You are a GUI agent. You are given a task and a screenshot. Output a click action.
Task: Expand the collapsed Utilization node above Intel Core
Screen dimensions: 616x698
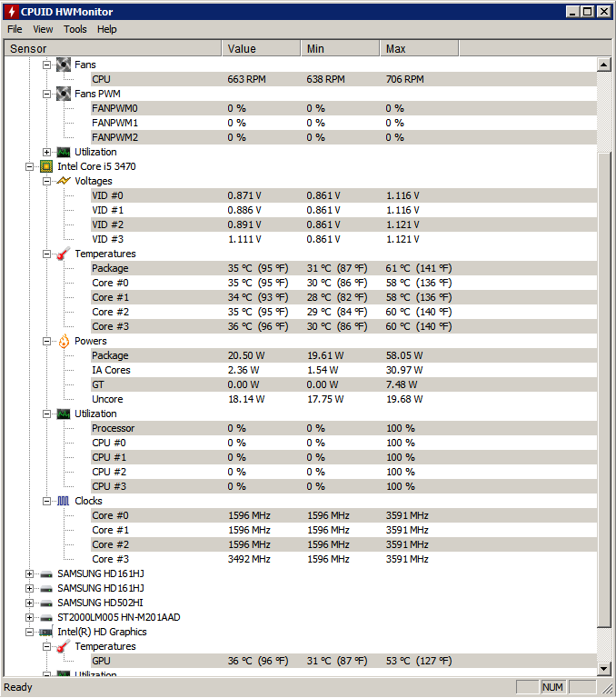click(46, 153)
